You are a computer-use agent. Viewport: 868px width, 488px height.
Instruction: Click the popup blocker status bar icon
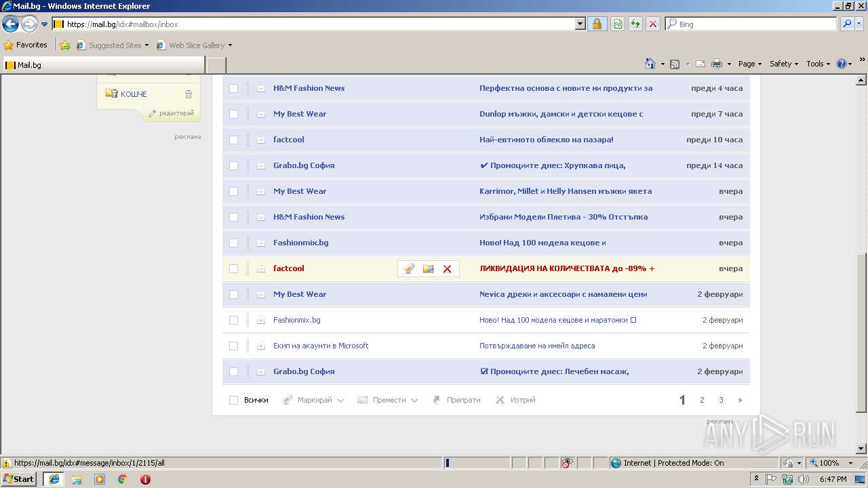pyautogui.click(x=567, y=463)
